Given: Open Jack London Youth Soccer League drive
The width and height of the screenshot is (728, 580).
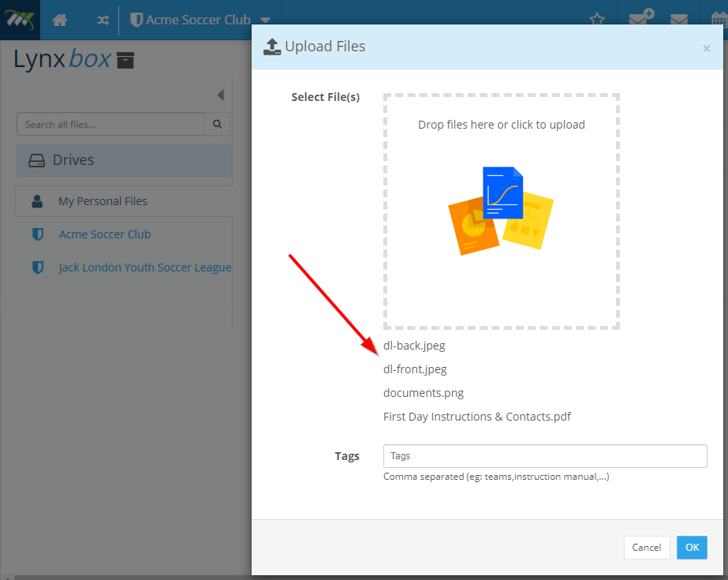Looking at the screenshot, I should coord(145,268).
